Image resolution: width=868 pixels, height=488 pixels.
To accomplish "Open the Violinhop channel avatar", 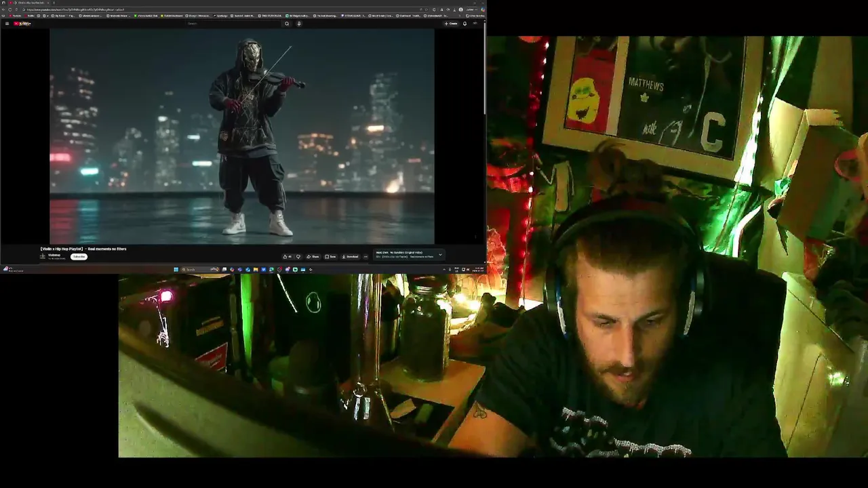I will click(x=42, y=256).
